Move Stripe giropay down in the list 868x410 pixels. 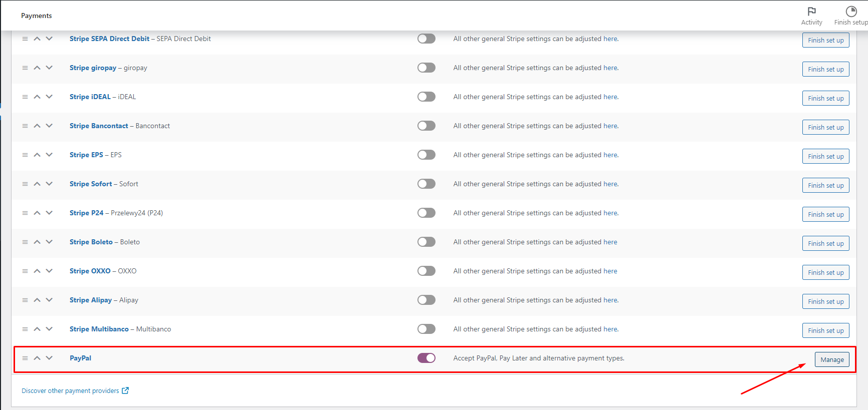pos(49,68)
